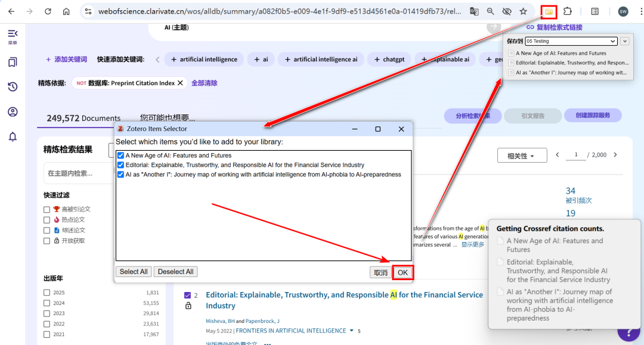Add the 'chatgpt' quick keyword chip
The width and height of the screenshot is (644, 345).
388,59
